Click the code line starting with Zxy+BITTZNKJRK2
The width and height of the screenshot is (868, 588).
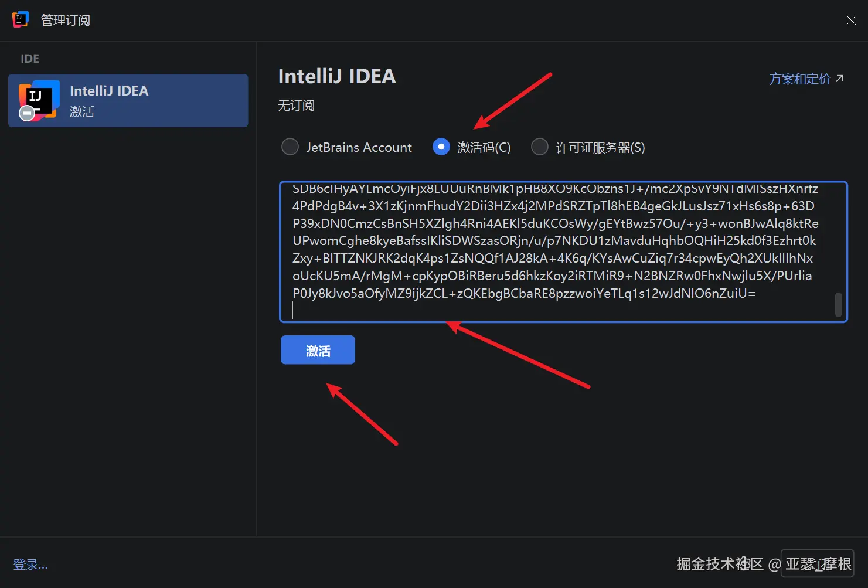553,258
